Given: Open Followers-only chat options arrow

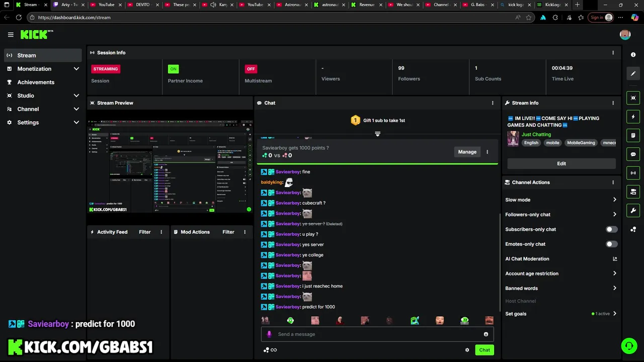Looking at the screenshot, I should [614, 215].
